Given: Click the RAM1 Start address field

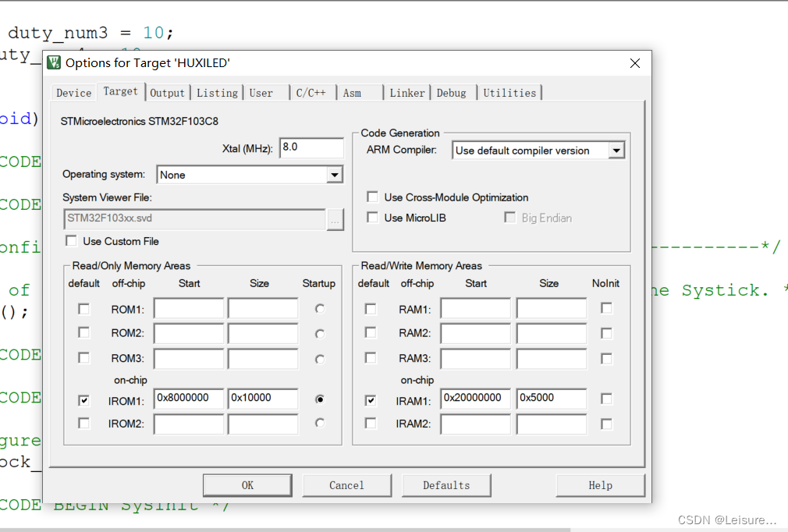Looking at the screenshot, I should (475, 308).
